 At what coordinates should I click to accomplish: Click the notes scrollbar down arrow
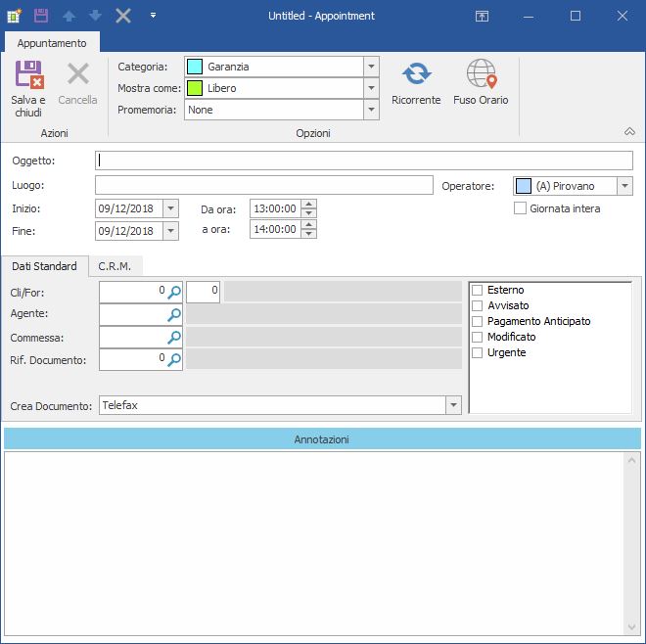631,627
